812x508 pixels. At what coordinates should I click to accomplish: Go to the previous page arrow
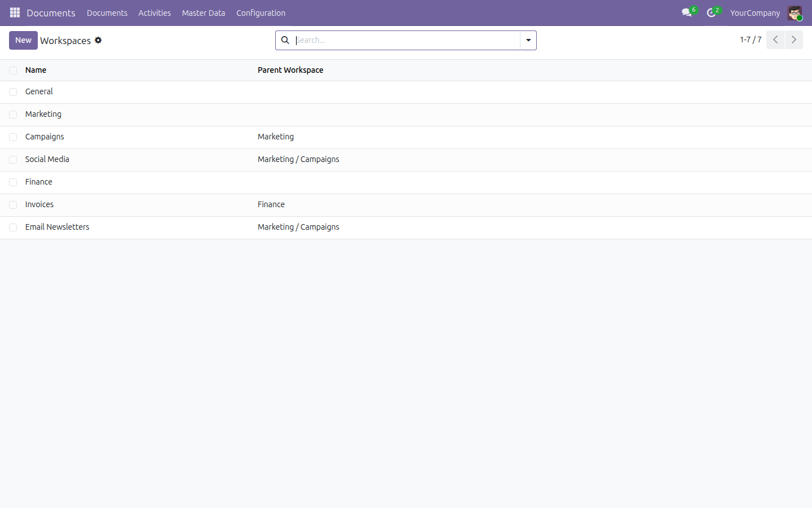pos(775,40)
